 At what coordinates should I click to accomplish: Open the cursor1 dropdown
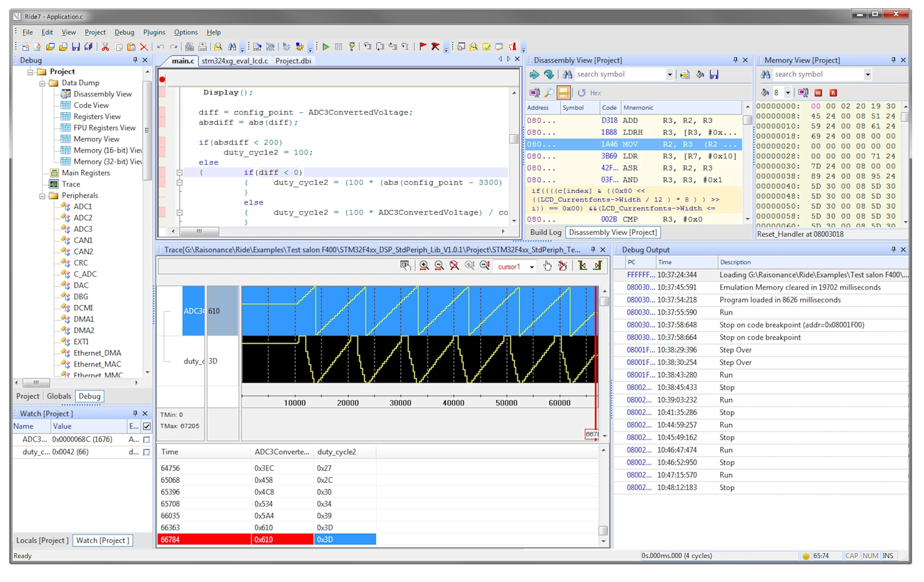(532, 267)
